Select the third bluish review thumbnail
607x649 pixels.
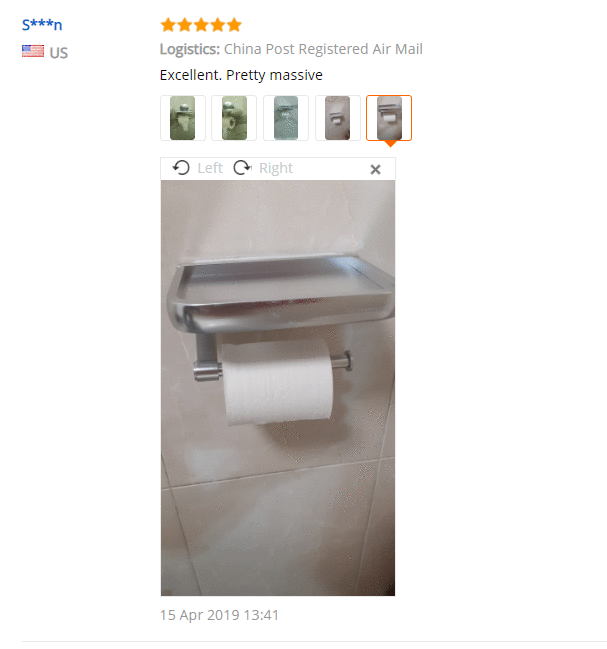coord(286,118)
